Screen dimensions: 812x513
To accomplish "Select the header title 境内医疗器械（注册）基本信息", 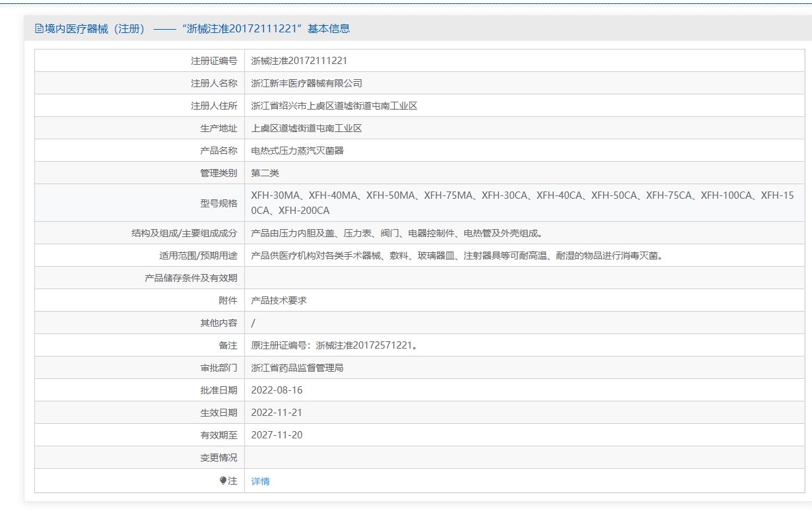I will point(192,28).
